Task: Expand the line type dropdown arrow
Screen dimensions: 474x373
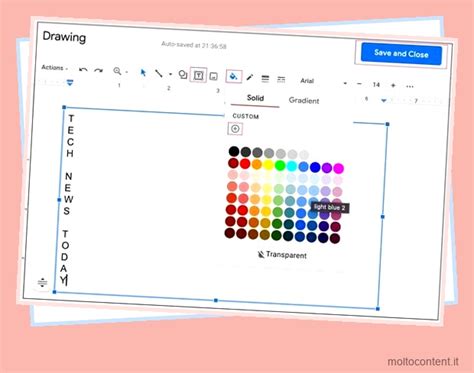Action: [x=170, y=74]
